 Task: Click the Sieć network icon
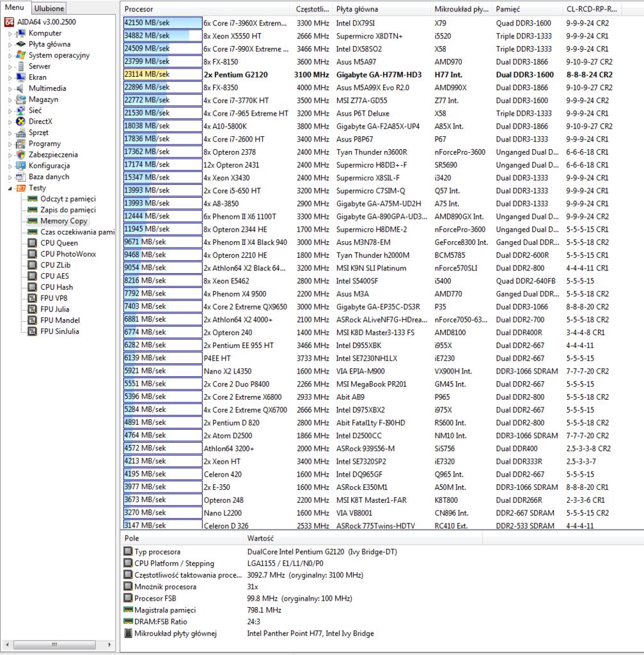20,110
